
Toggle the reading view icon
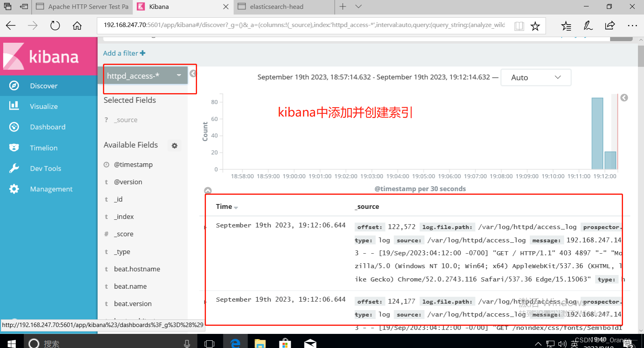click(x=519, y=26)
